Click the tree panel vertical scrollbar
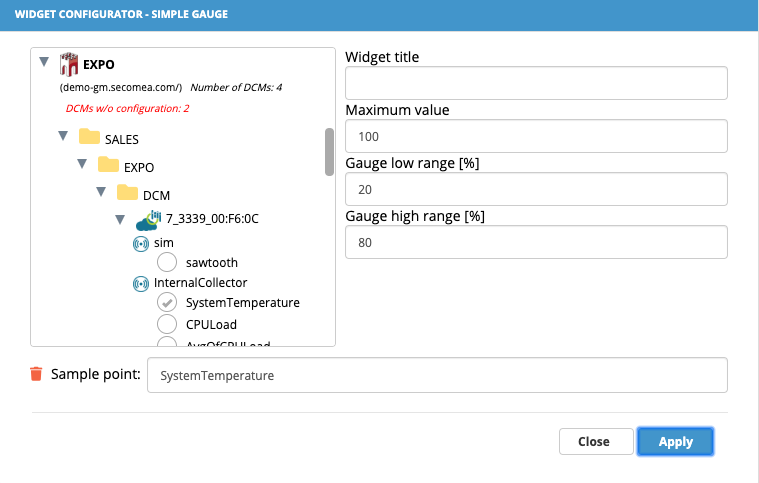Image resolution: width=759 pixels, height=483 pixels. click(330, 152)
